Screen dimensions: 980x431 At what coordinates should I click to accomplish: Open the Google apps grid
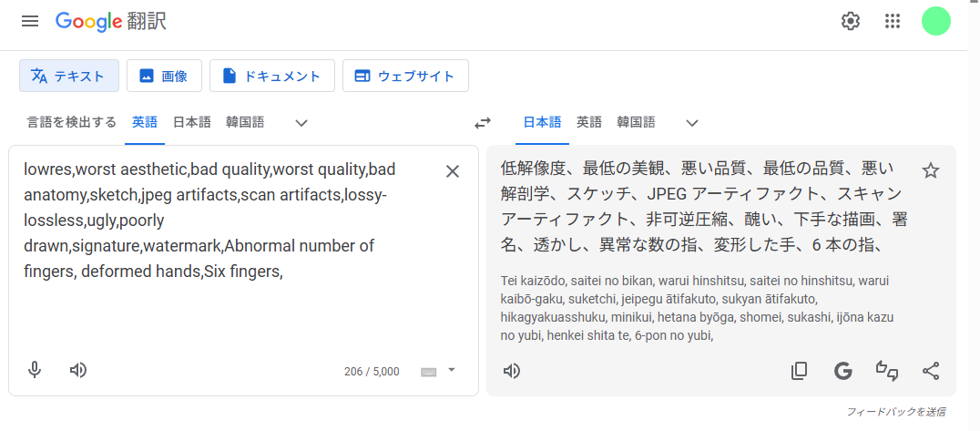893,21
